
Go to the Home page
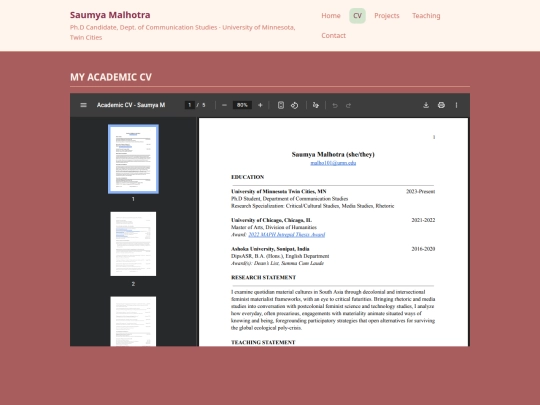(x=331, y=16)
